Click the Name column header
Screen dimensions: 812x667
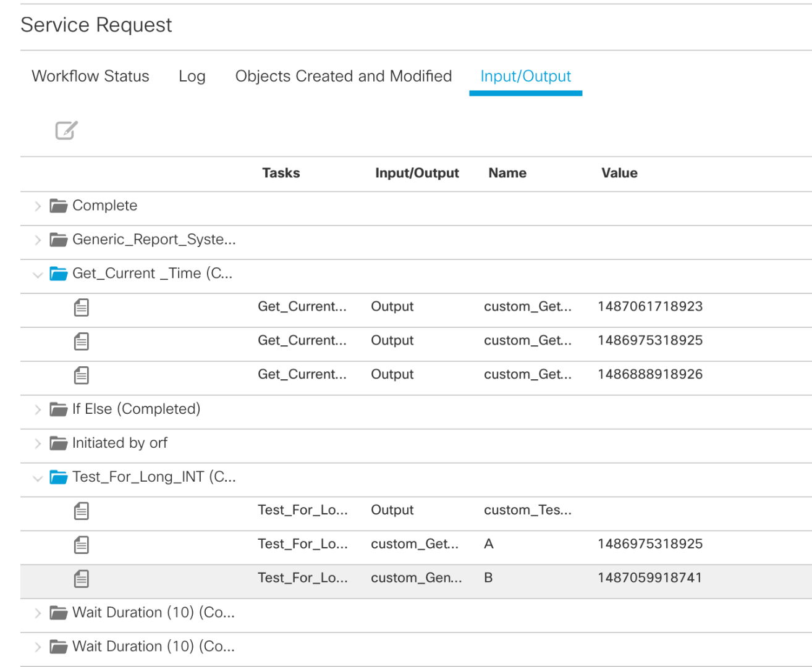pyautogui.click(x=507, y=173)
